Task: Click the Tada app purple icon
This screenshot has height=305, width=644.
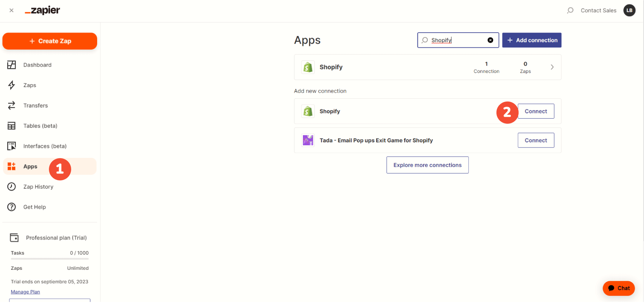Action: pos(308,140)
